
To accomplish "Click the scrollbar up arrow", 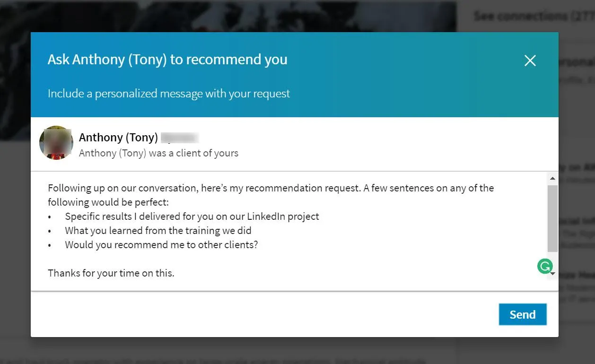I will tap(552, 178).
